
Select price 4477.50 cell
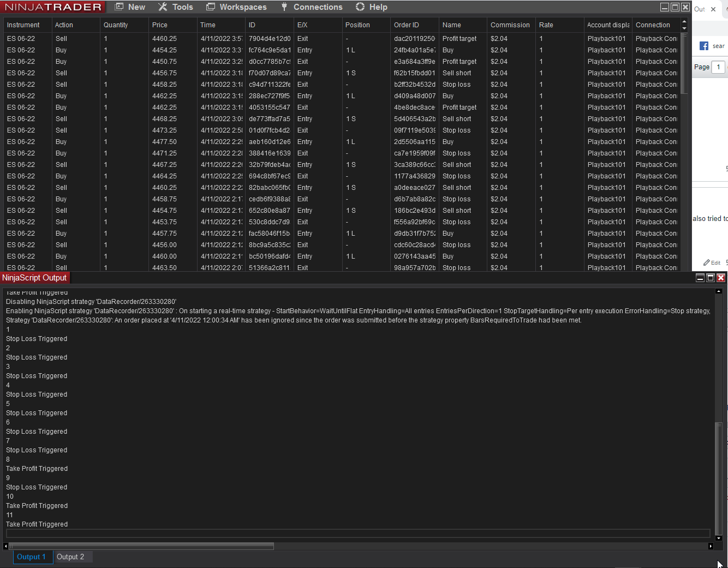pyautogui.click(x=172, y=142)
